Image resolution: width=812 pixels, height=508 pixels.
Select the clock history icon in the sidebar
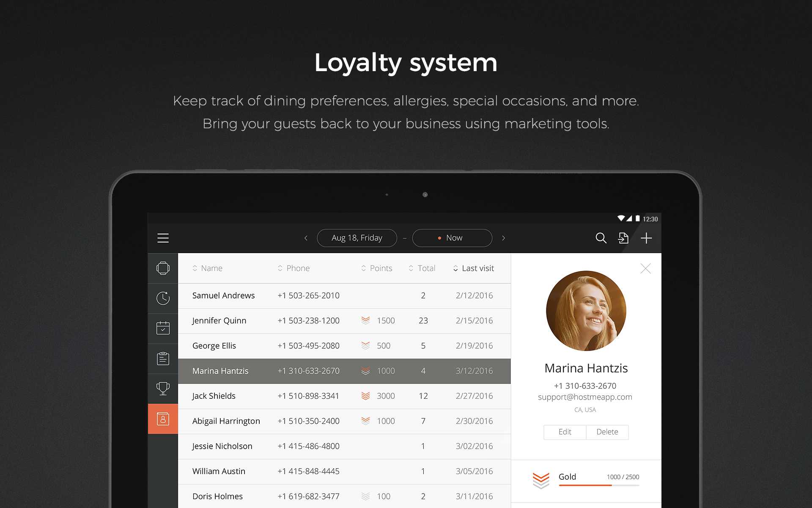pyautogui.click(x=163, y=298)
